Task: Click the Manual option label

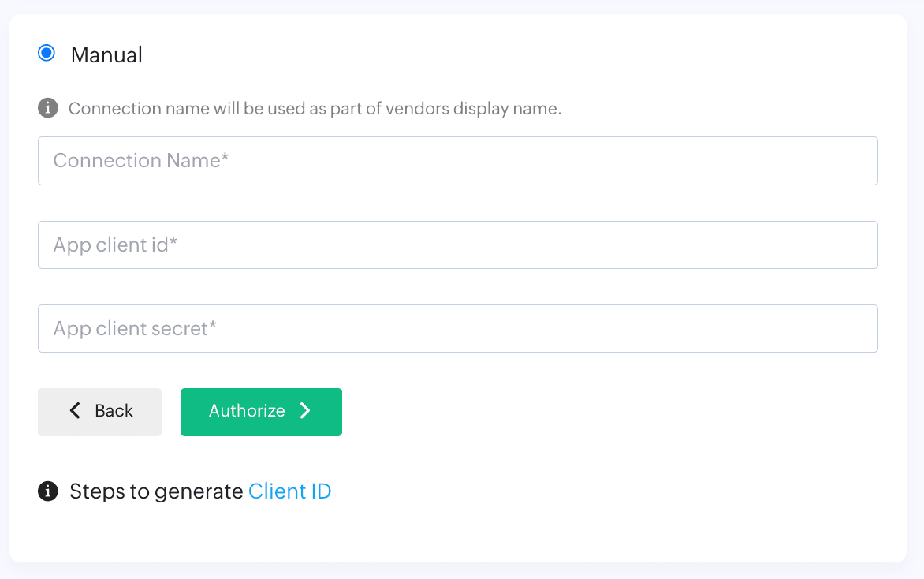Action: (106, 55)
